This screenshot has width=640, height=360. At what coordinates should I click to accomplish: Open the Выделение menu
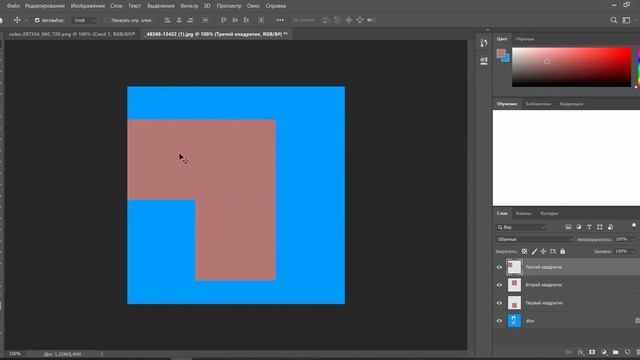click(161, 6)
